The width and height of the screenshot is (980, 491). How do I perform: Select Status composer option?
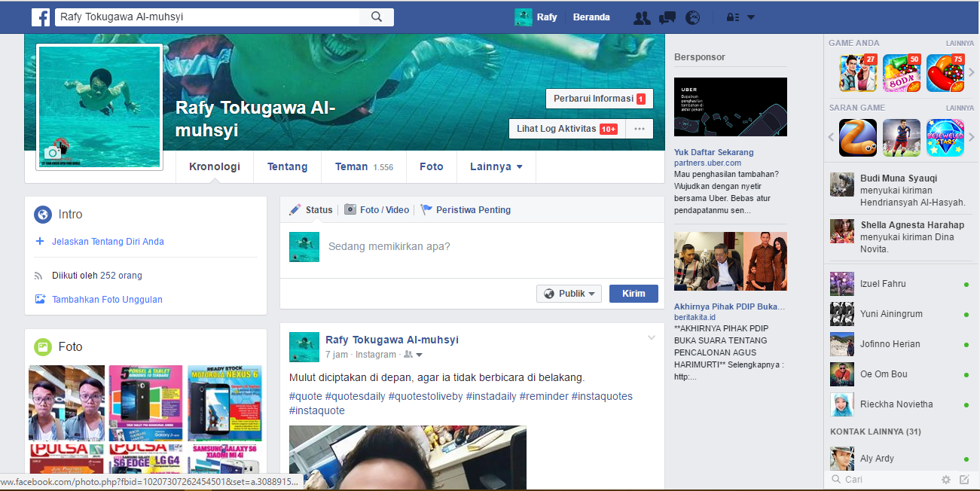311,210
